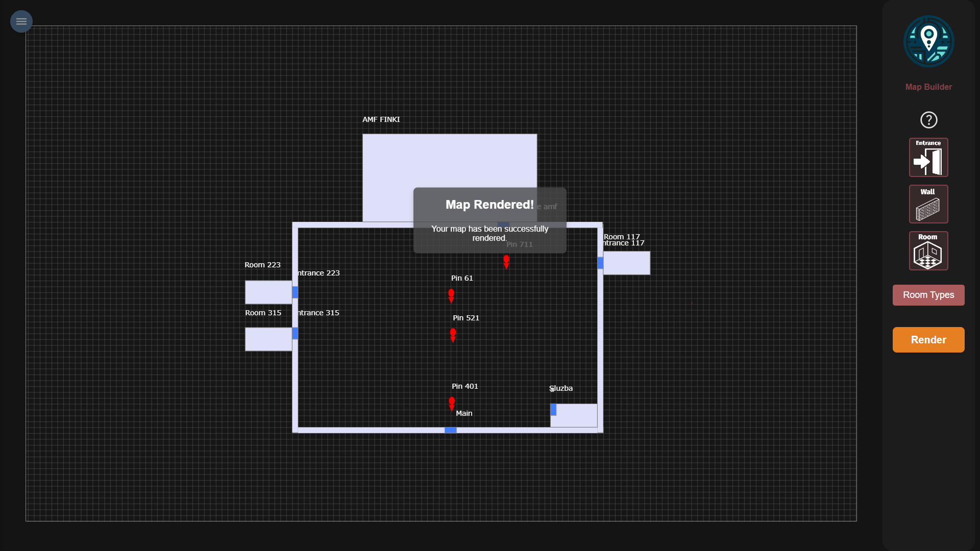Select the Room 117 rectangle
This screenshot has width=980, height=551.
click(x=627, y=263)
